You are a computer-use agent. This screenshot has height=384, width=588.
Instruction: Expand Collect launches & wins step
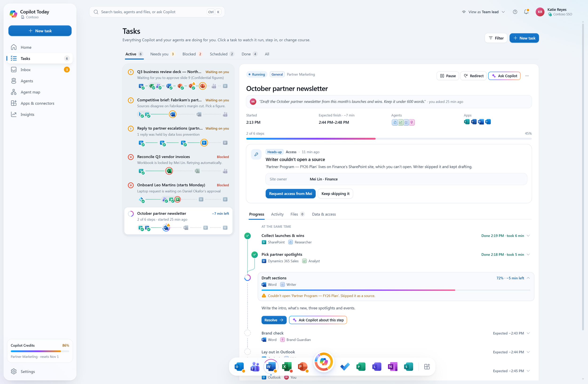click(528, 236)
